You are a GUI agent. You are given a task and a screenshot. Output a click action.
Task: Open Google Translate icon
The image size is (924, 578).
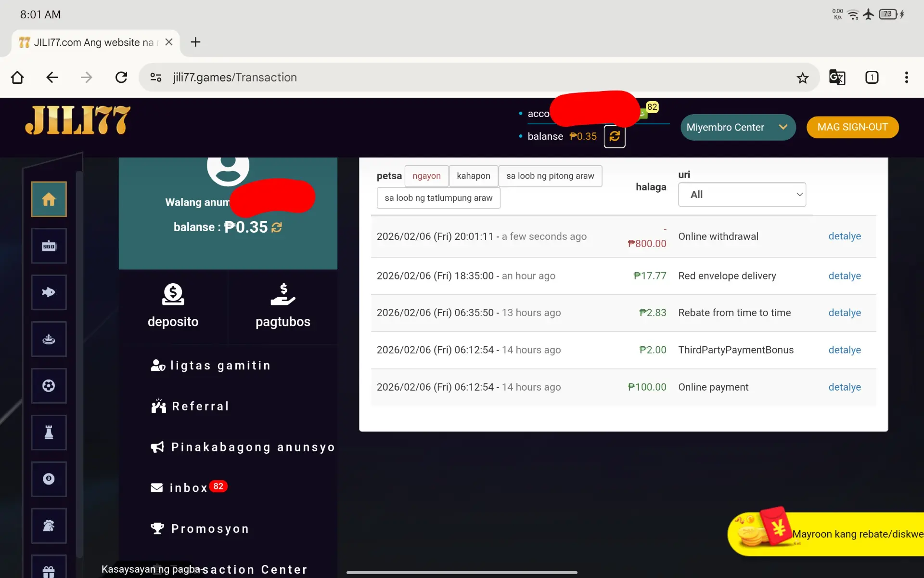(837, 78)
